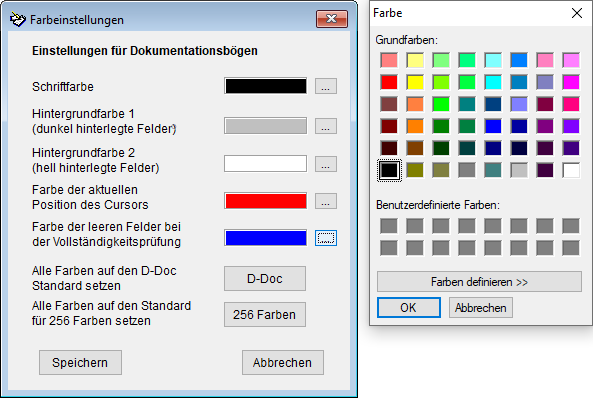The width and height of the screenshot is (593, 398).
Task: Click the Grundfarben label
Action: point(407,40)
